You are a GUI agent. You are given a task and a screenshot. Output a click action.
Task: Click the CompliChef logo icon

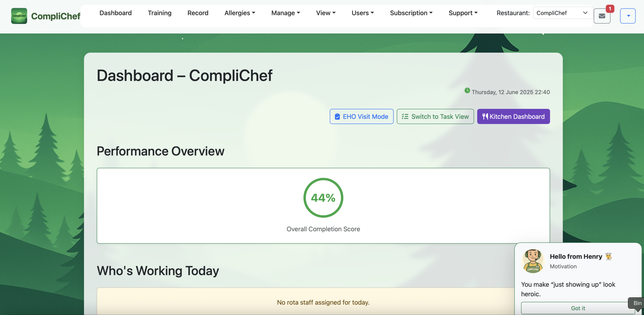[19, 16]
